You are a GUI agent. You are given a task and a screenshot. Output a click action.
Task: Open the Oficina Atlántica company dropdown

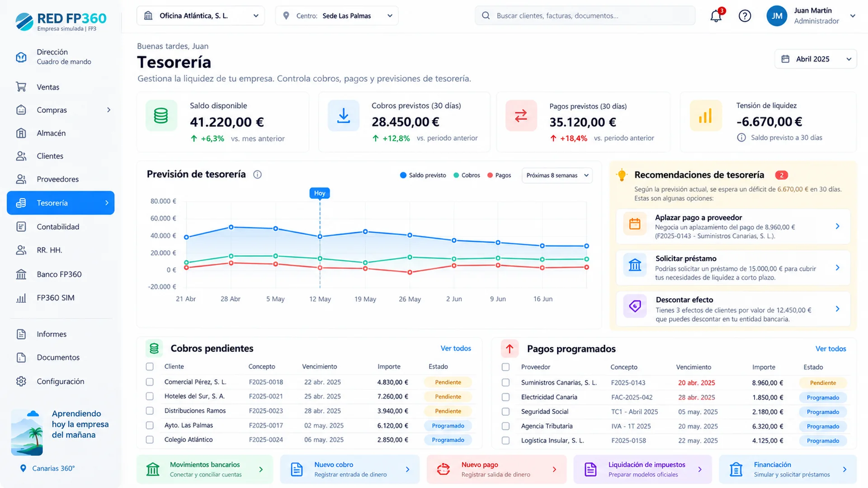tap(201, 16)
